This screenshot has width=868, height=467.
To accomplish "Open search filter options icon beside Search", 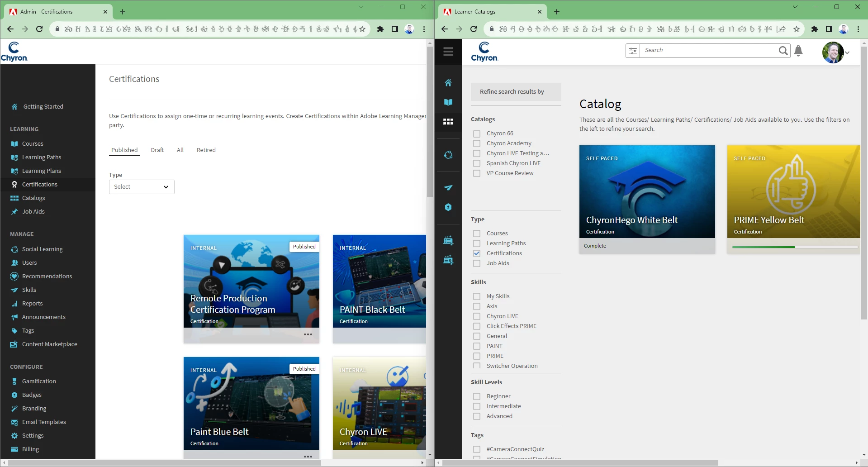I will click(x=632, y=51).
